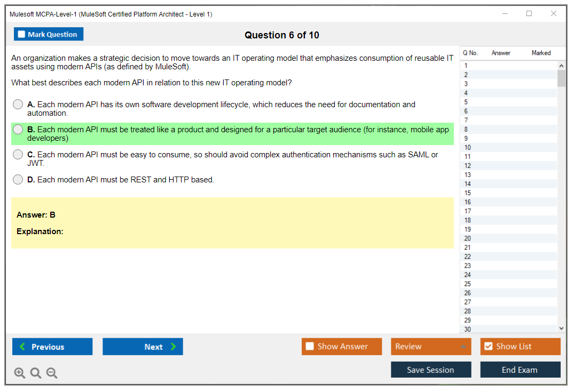
Task: Choose answer option C radio button
Action: coord(18,155)
